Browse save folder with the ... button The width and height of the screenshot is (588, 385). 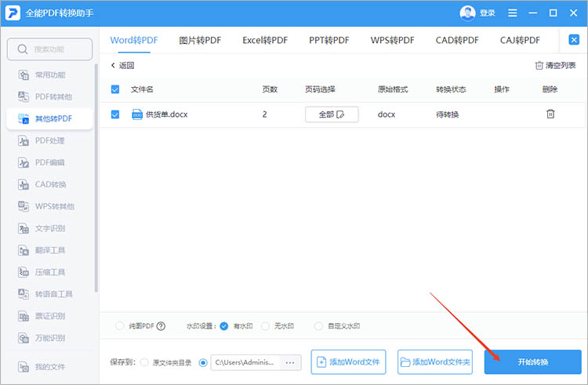coord(290,362)
